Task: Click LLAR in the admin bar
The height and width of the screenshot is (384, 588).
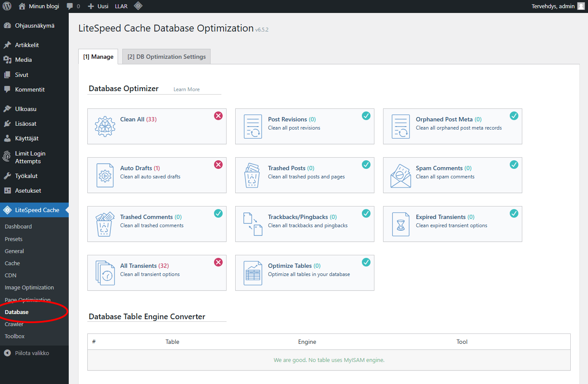Action: click(x=121, y=6)
